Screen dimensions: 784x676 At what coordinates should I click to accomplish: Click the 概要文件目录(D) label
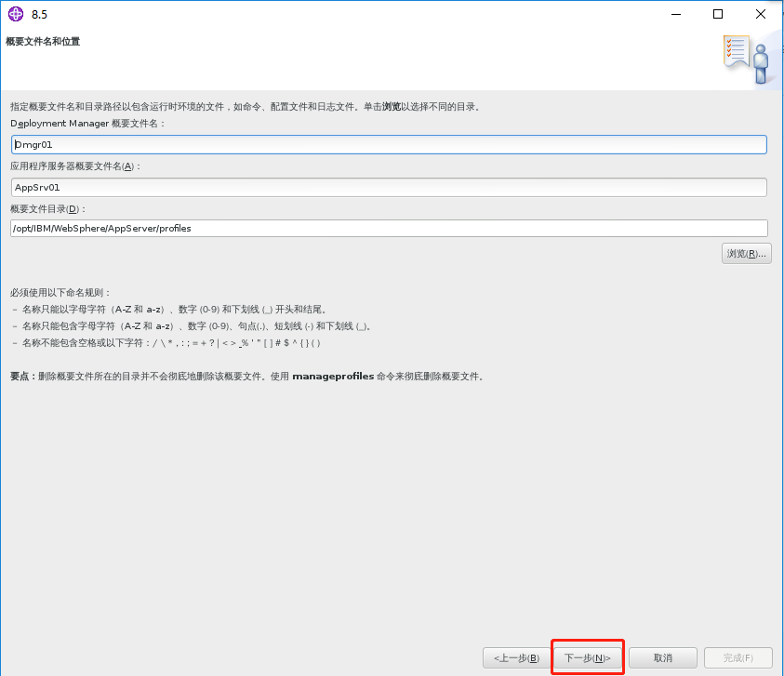[x=48, y=209]
